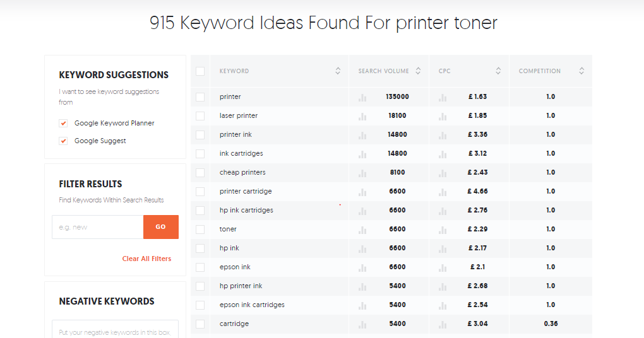Click CPC value £ 3.04
This screenshot has height=338, width=644.
(477, 323)
